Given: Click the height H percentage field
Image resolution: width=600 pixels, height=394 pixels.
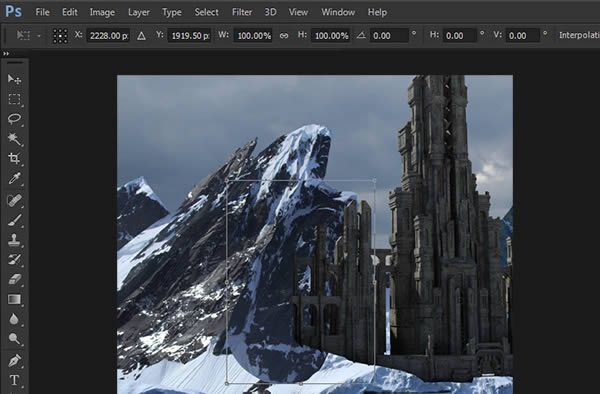Looking at the screenshot, I should 331,36.
